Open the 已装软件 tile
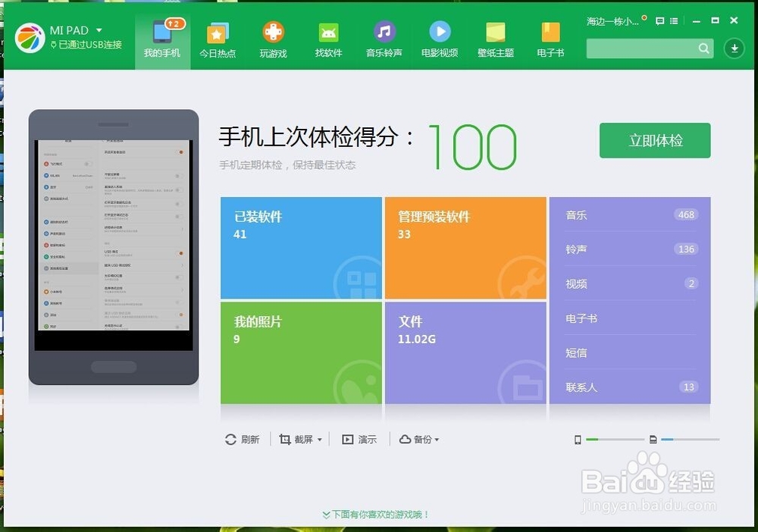The height and width of the screenshot is (532, 758). point(301,248)
